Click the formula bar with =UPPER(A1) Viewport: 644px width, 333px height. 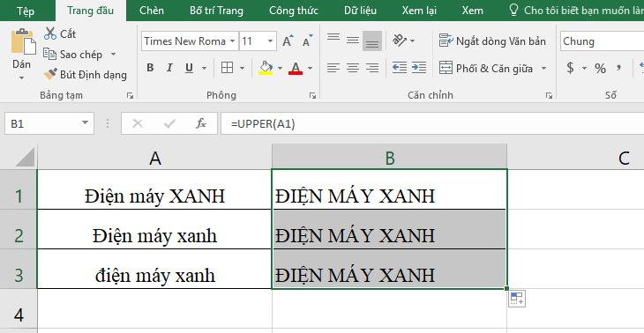pyautogui.click(x=432, y=123)
